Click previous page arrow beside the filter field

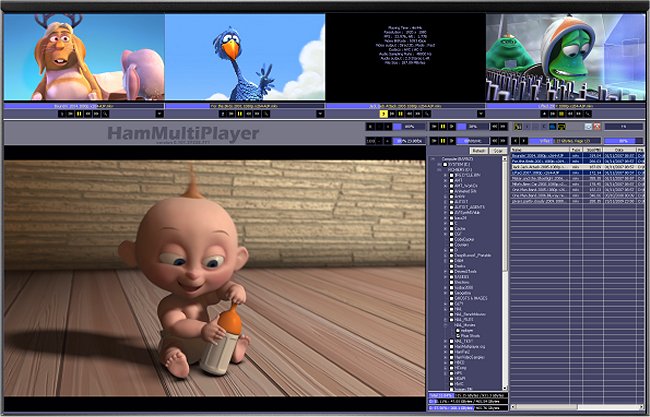pos(515,141)
